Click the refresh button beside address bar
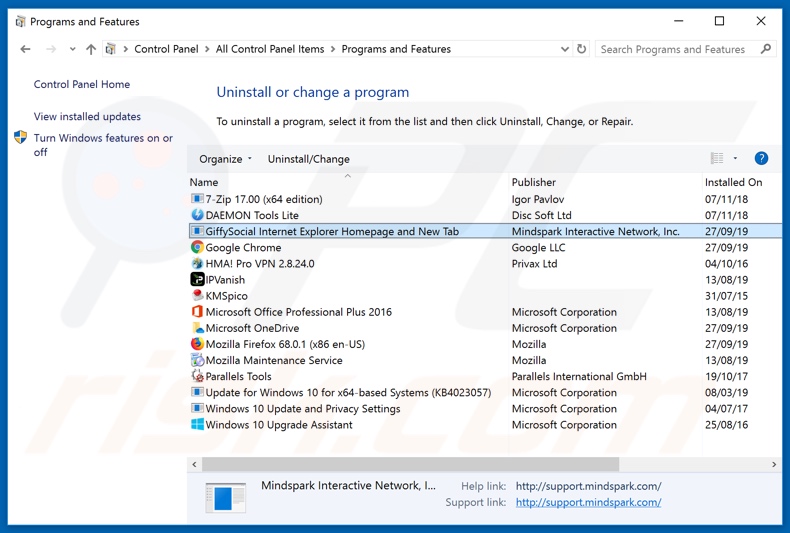The image size is (790, 533). coord(581,49)
